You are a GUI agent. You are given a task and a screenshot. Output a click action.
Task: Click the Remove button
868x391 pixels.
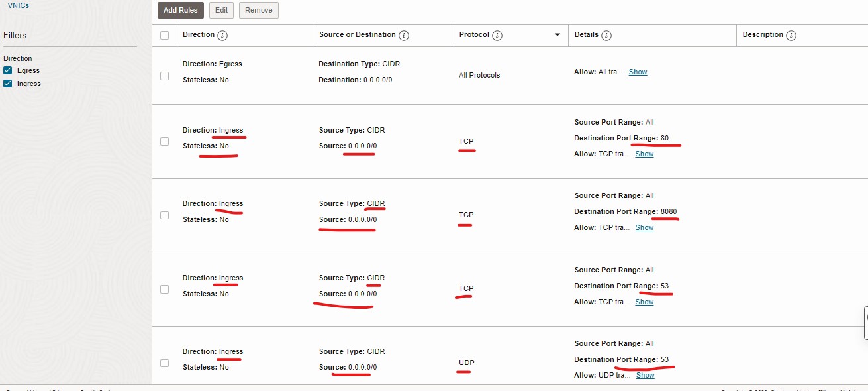coord(258,10)
